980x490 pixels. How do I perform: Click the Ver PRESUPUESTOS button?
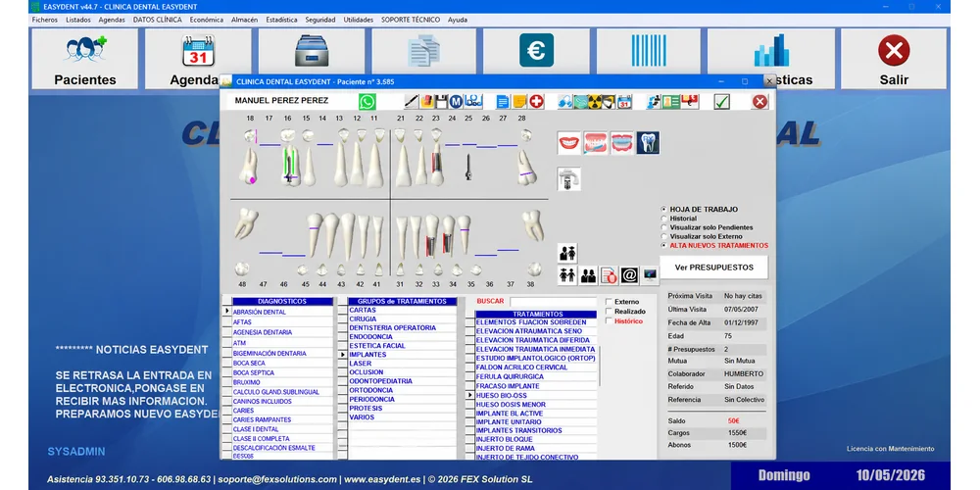(x=713, y=268)
